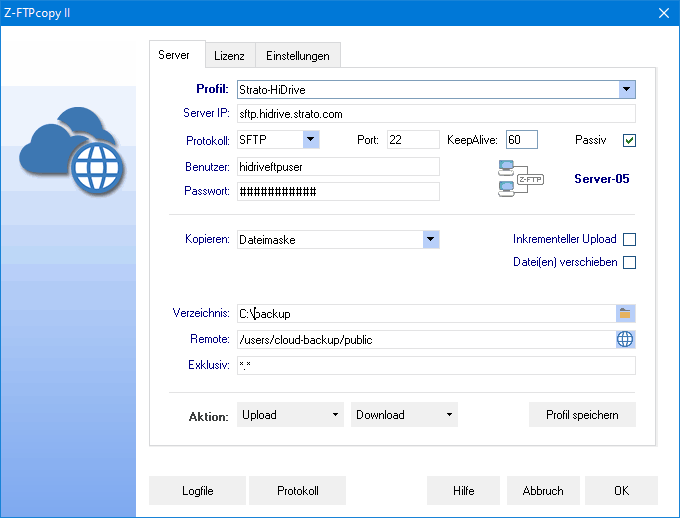Open the Upload action dropdown
This screenshot has height=518, width=680.
point(290,414)
